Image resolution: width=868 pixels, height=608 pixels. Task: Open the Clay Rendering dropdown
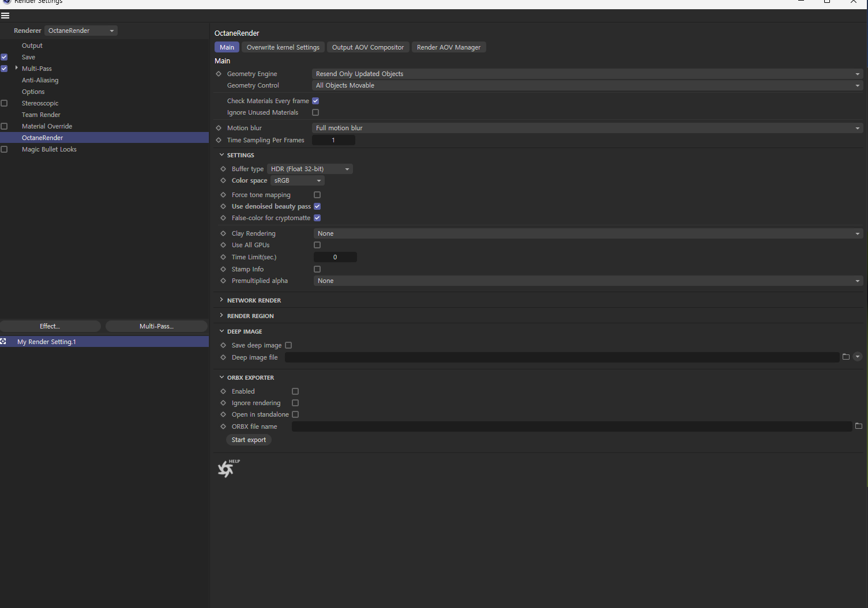[x=588, y=233]
